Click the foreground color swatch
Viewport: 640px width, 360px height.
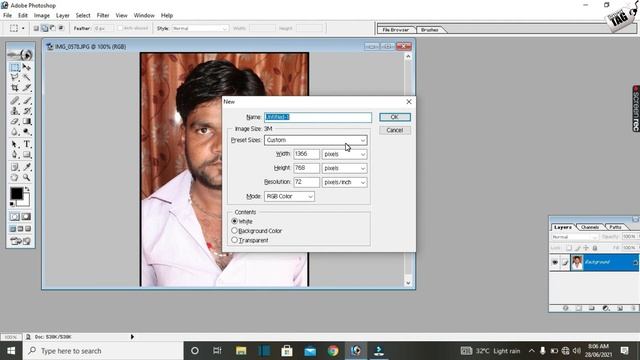[16, 193]
